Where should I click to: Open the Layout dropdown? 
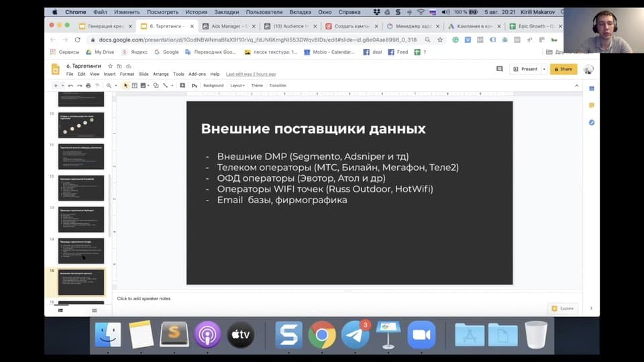(237, 85)
